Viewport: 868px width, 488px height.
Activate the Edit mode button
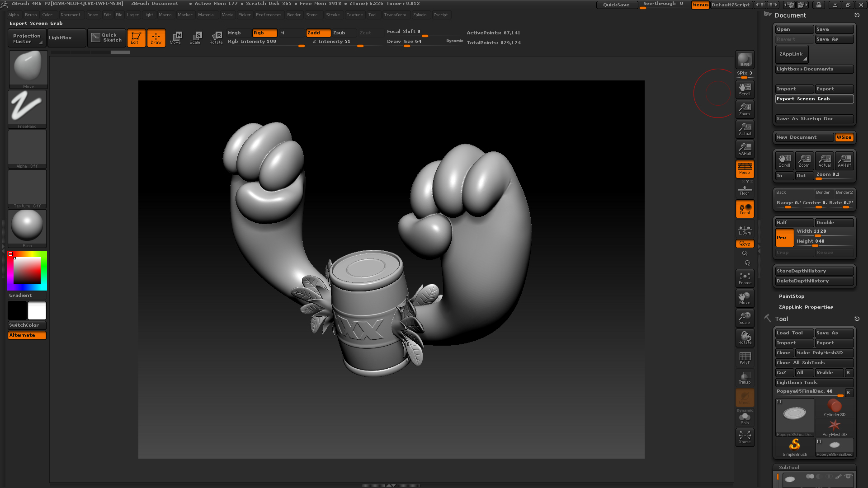pyautogui.click(x=136, y=38)
